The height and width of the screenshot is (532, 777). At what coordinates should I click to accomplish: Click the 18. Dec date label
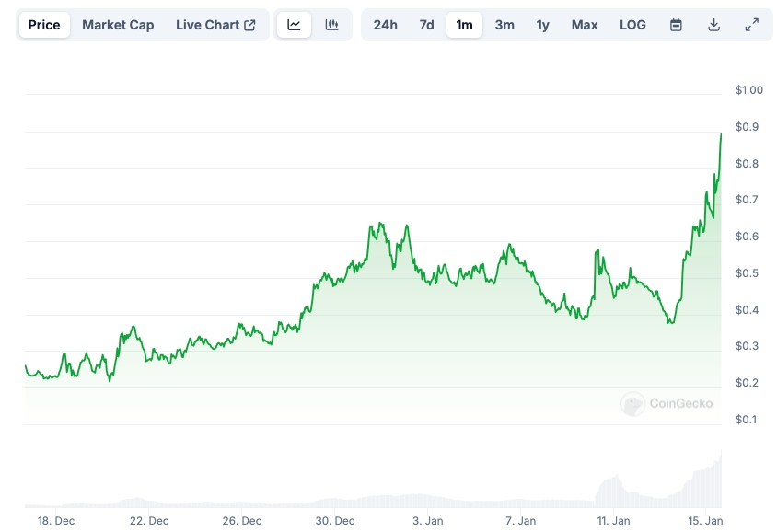coord(56,521)
